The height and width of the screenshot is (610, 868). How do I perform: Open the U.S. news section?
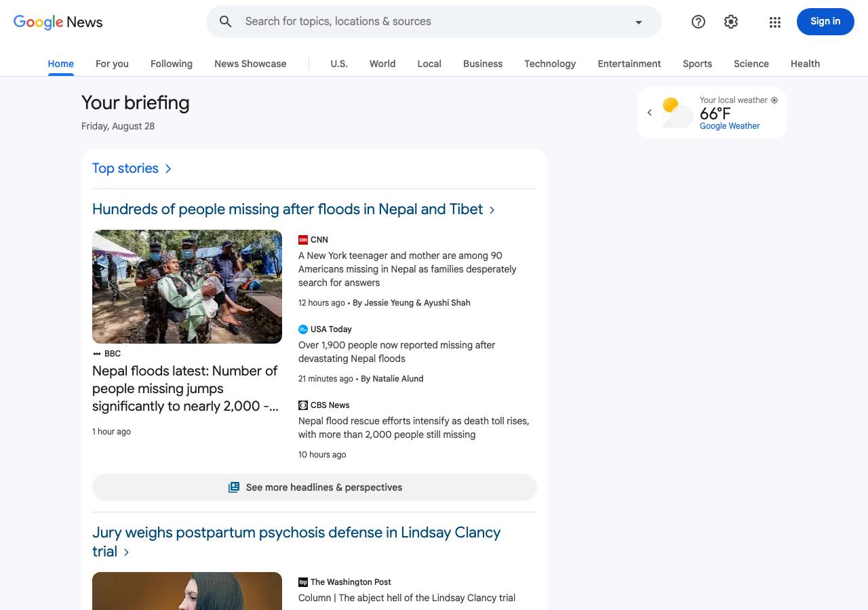point(339,64)
